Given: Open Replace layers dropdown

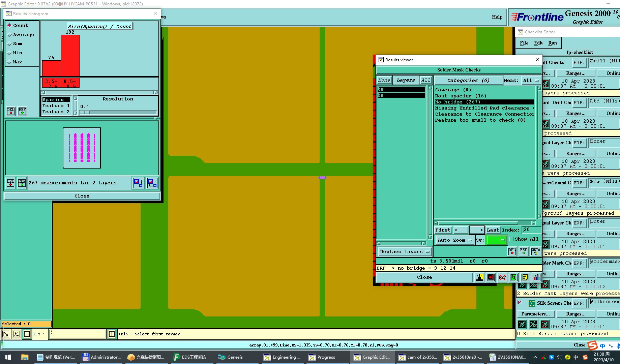Looking at the screenshot, I should point(404,251).
